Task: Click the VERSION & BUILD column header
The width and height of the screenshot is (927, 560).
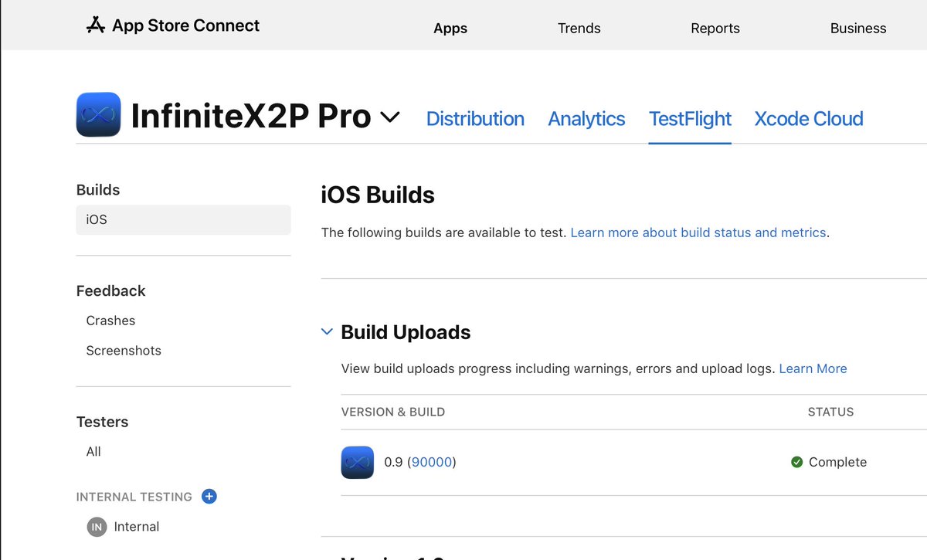Action: click(393, 412)
